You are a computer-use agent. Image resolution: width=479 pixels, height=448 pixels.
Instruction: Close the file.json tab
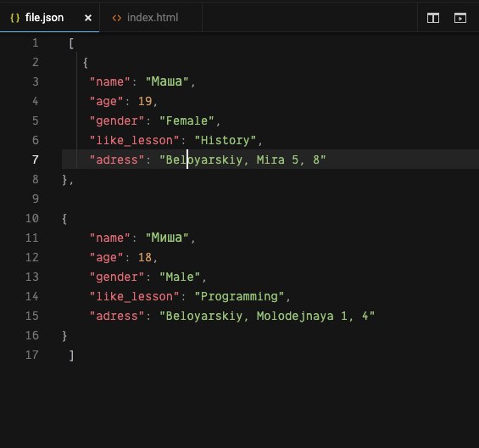[x=88, y=18]
